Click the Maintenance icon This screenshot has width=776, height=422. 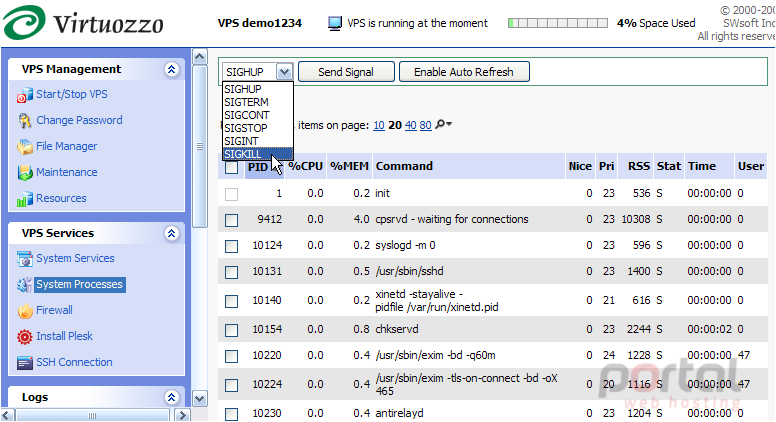click(x=24, y=173)
